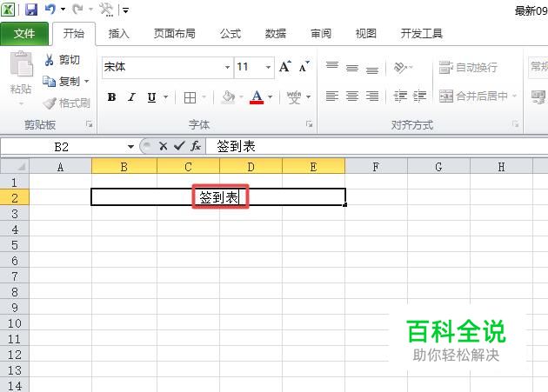548x392 pixels.
Task: Open Font Color dropdown arrow
Action: (271, 97)
